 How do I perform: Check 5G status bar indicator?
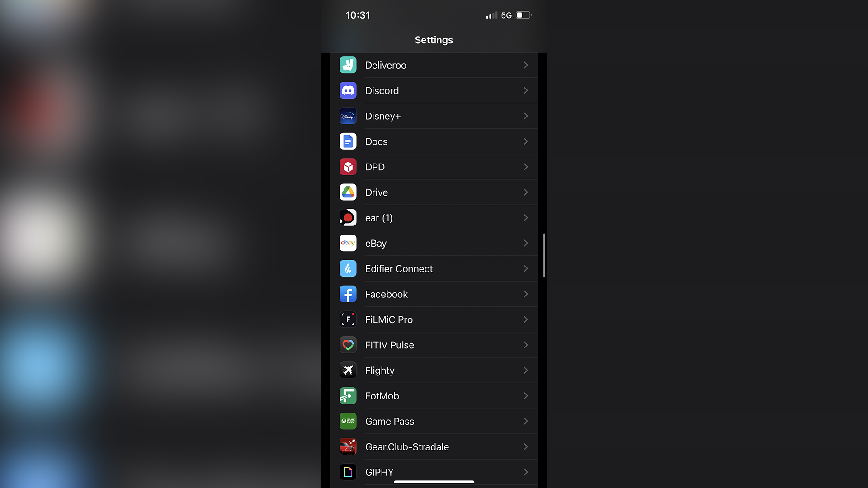click(503, 15)
